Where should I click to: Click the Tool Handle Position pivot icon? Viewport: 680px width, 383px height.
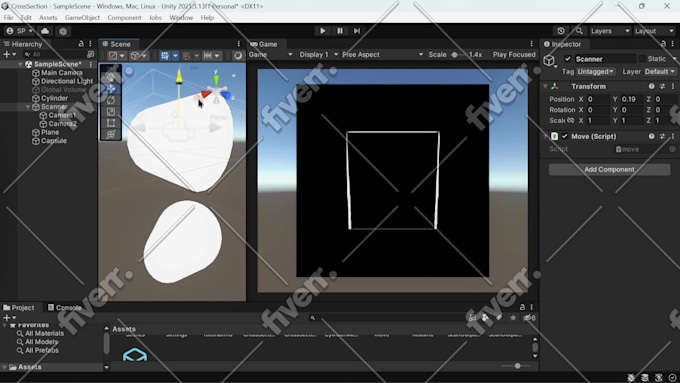tap(113, 56)
